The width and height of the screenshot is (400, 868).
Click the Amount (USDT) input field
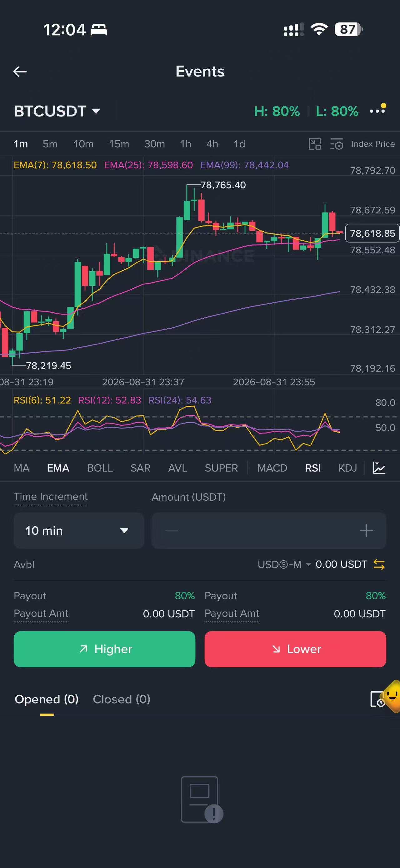click(269, 530)
